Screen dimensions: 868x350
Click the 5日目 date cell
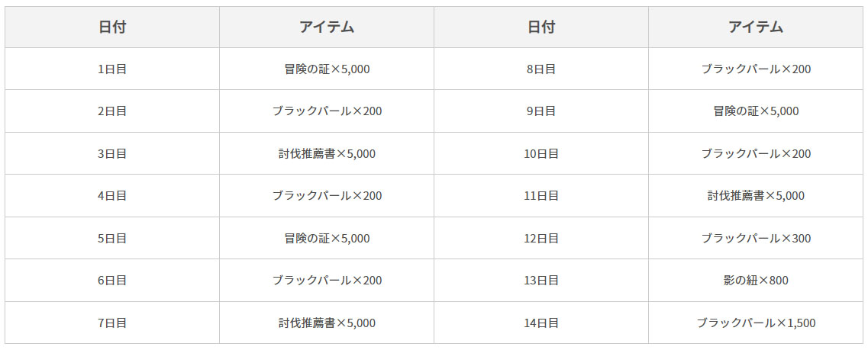pos(112,239)
